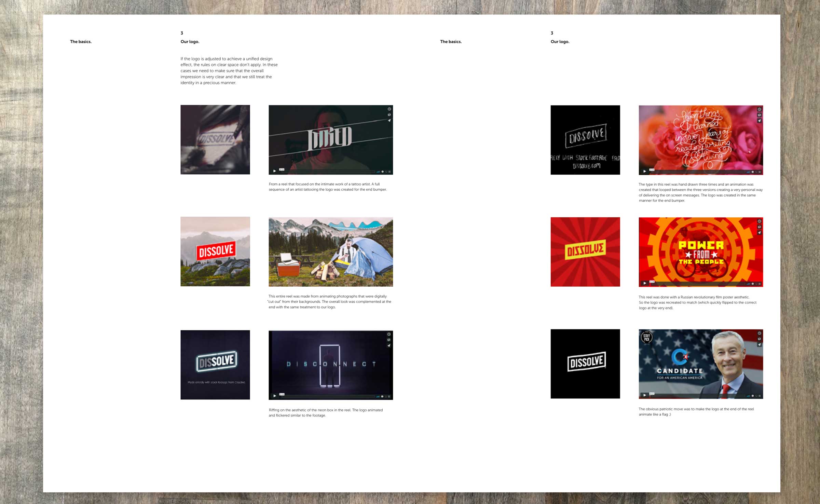Play the Power From The People video
The height and width of the screenshot is (504, 820).
(x=644, y=283)
